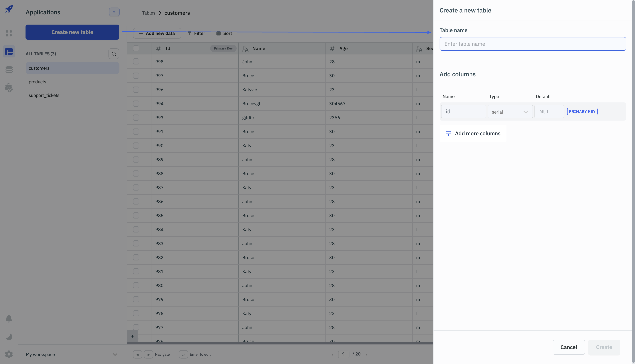Viewport: 635px width, 364px height.
Task: Open settings gear icon in sidebar
Action: [x=9, y=354]
